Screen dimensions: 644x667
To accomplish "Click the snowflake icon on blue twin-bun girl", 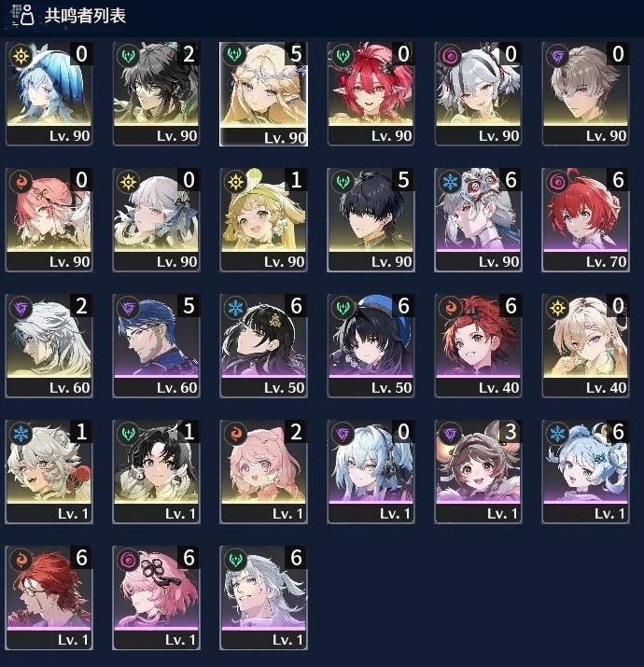I will [557, 434].
